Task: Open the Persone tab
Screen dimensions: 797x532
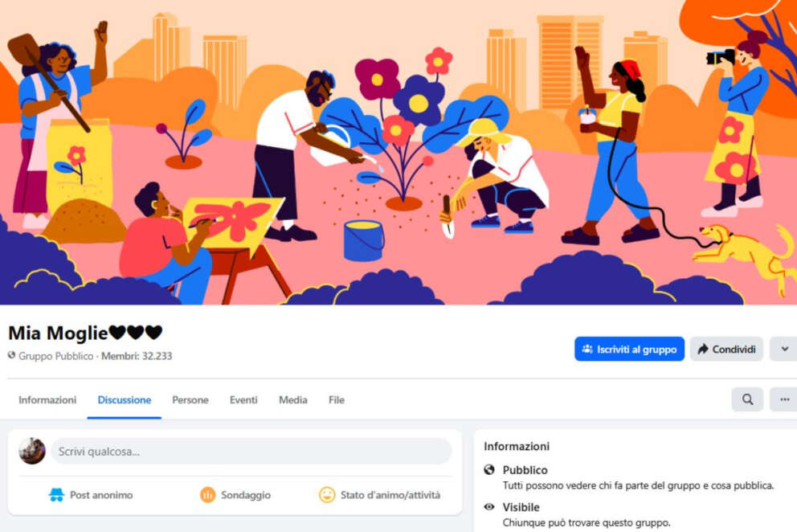Action: [190, 399]
